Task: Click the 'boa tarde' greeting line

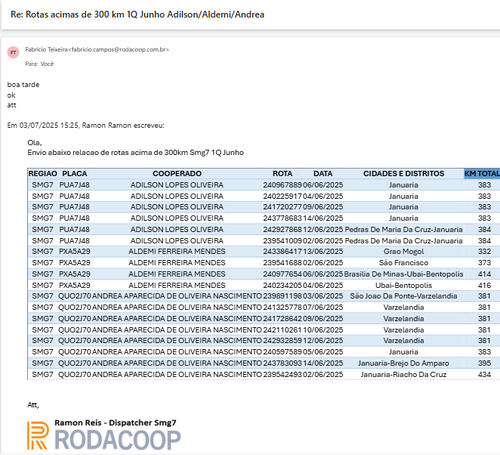Action: click(23, 85)
